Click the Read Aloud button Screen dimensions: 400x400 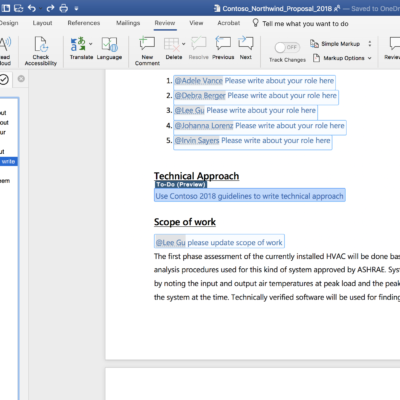(5, 51)
